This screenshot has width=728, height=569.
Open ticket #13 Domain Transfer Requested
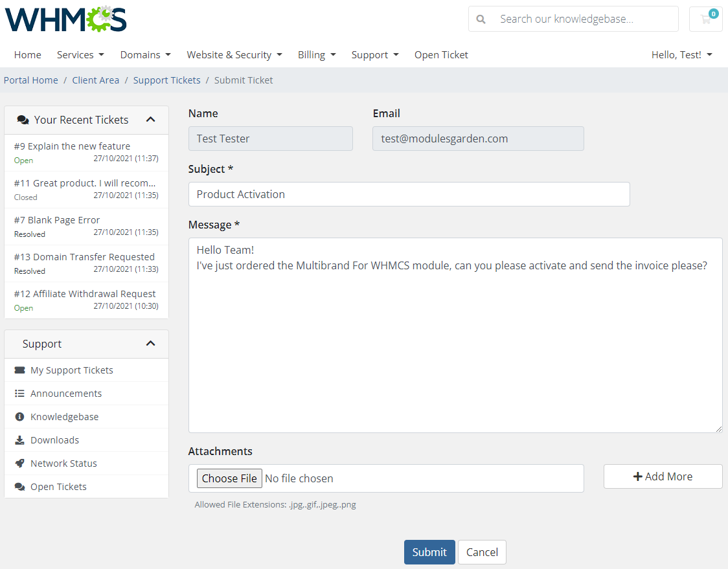(x=86, y=263)
